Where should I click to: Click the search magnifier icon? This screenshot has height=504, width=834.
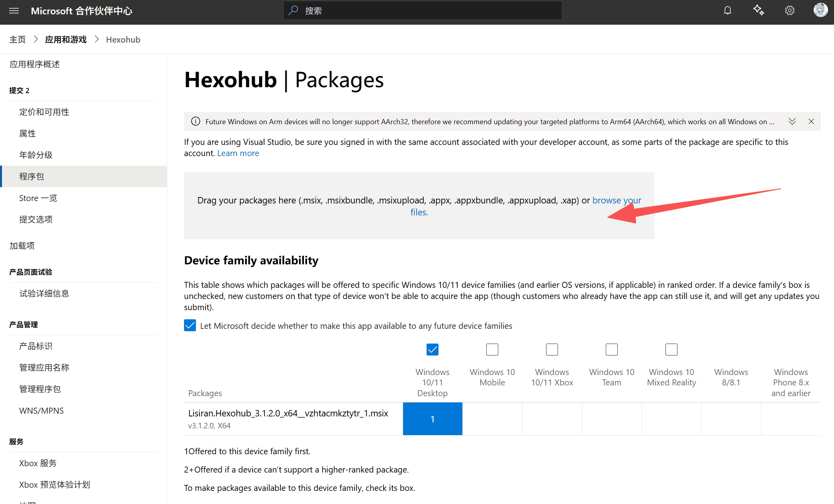(x=294, y=10)
